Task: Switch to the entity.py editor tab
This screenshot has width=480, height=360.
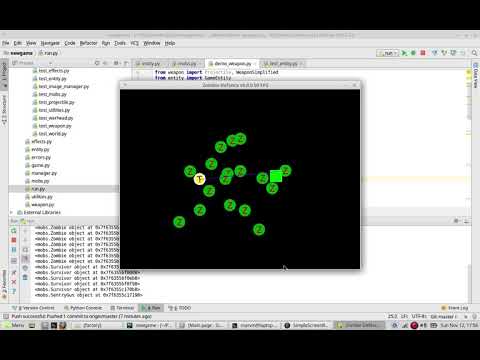Action: (x=151, y=63)
